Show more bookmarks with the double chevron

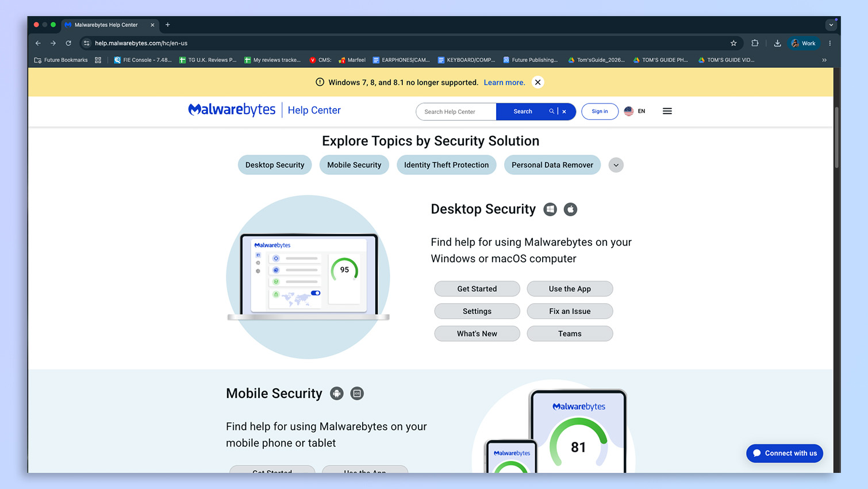point(824,60)
